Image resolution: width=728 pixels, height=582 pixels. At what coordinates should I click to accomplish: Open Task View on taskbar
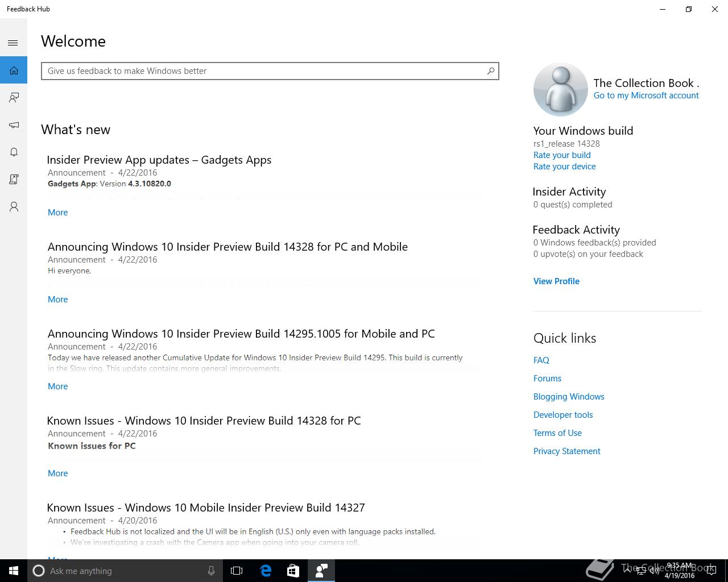237,571
